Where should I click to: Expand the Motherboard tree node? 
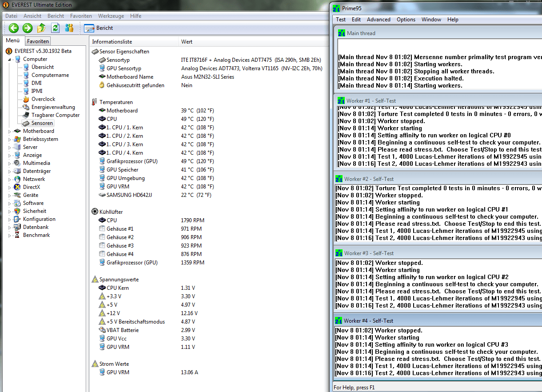point(10,131)
